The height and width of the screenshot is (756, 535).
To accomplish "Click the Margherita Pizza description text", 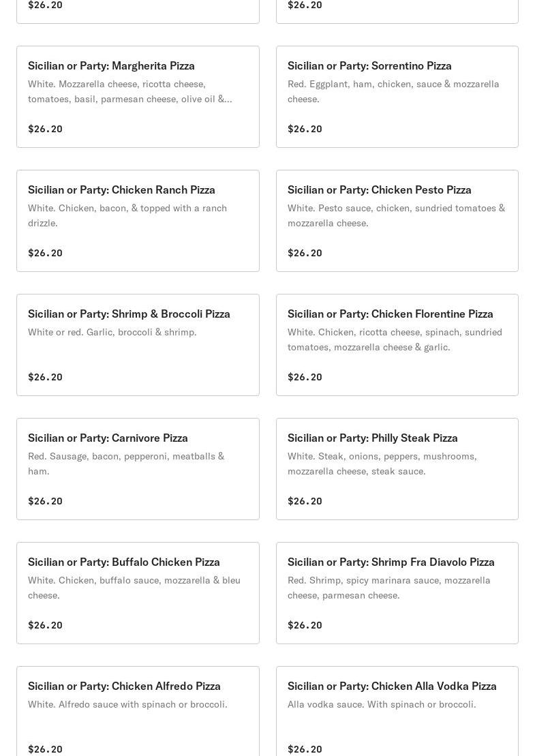I will (129, 91).
